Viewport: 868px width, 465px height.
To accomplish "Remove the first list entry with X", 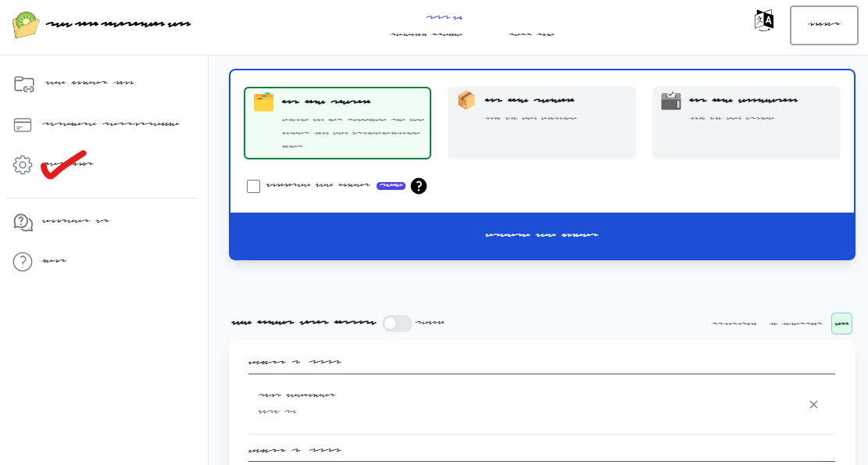I will [x=813, y=404].
